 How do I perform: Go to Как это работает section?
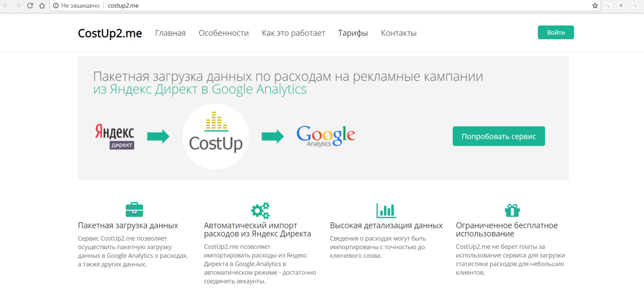click(294, 33)
